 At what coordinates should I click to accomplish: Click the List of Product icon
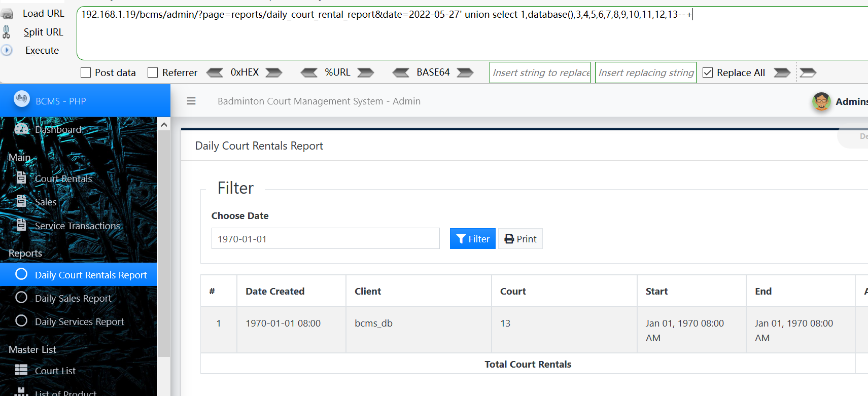[x=21, y=392]
